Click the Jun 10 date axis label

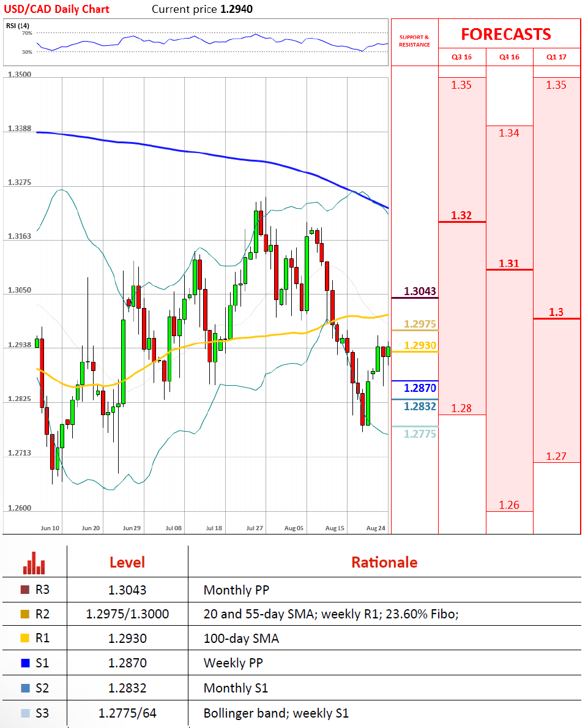[x=50, y=528]
